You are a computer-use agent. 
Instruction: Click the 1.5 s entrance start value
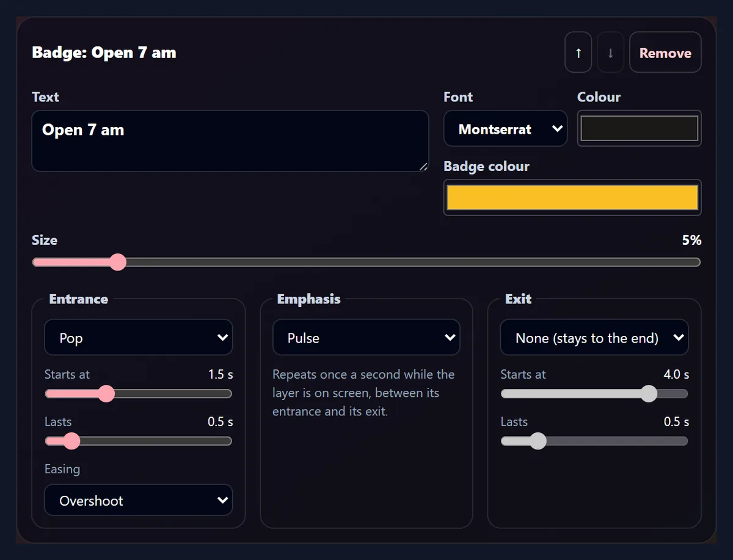pos(221,374)
